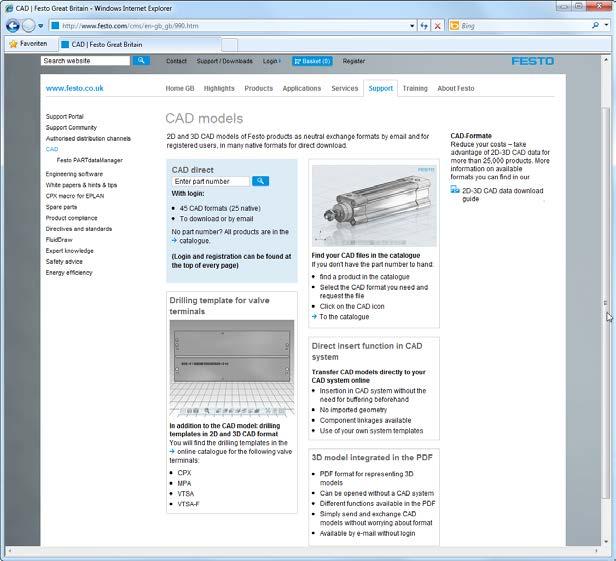Click the FESTO logo
Image resolution: width=616 pixels, height=561 pixels.
[x=533, y=61]
